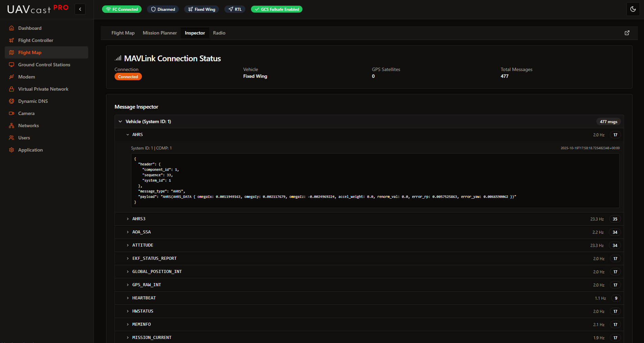Open Virtual Private Network settings

pyautogui.click(x=43, y=89)
